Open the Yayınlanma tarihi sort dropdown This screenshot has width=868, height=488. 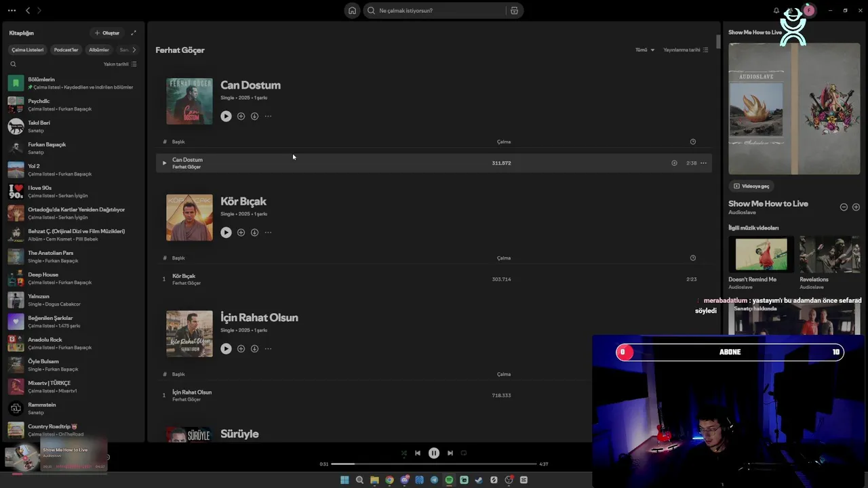(686, 49)
